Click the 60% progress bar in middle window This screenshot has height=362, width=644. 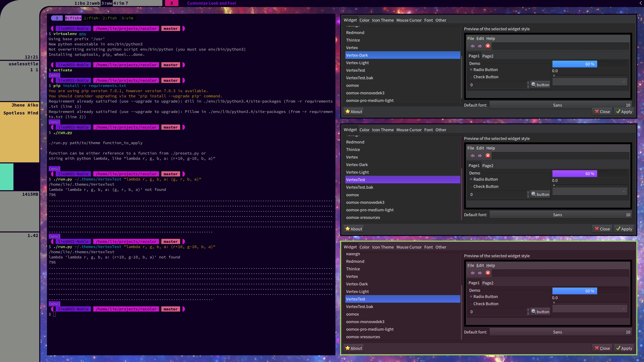[x=589, y=174]
